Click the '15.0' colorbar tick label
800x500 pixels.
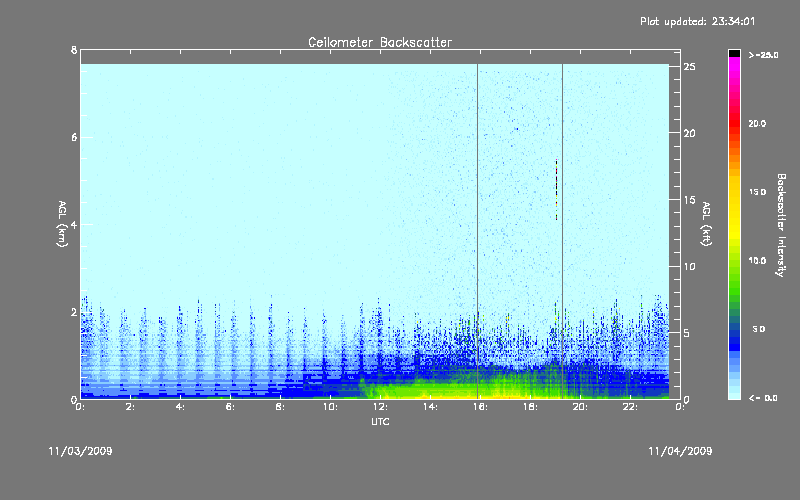coord(757,192)
